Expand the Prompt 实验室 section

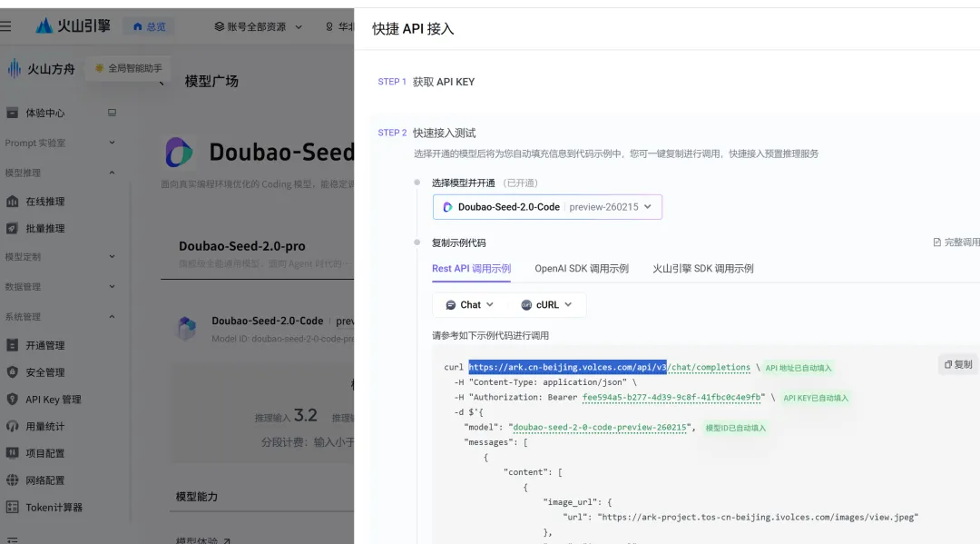pos(60,143)
